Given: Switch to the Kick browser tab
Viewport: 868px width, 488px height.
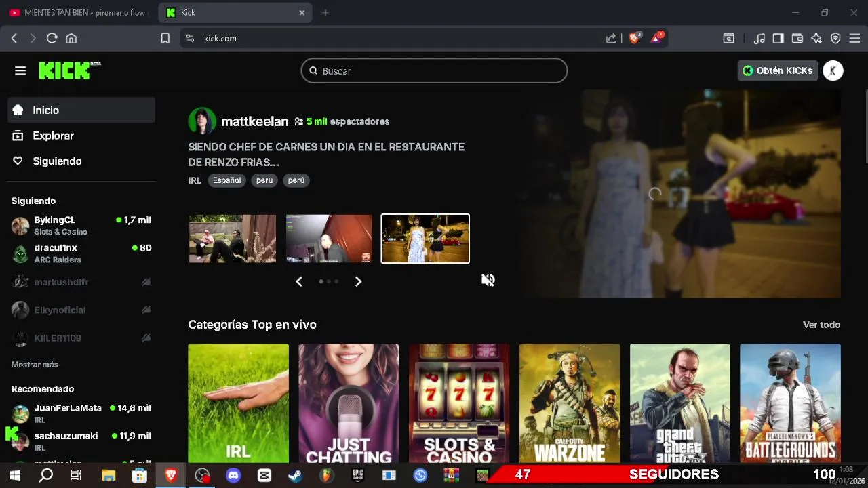Looking at the screenshot, I should pos(235,12).
